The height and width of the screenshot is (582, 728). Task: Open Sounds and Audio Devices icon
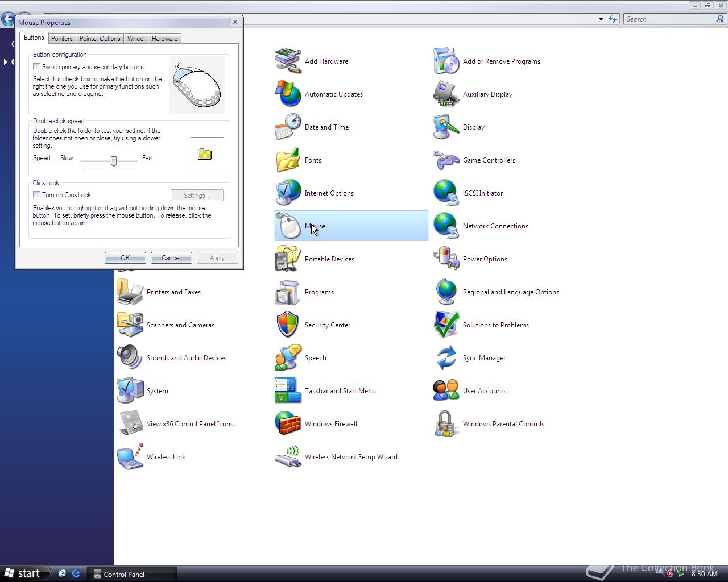[x=130, y=358]
